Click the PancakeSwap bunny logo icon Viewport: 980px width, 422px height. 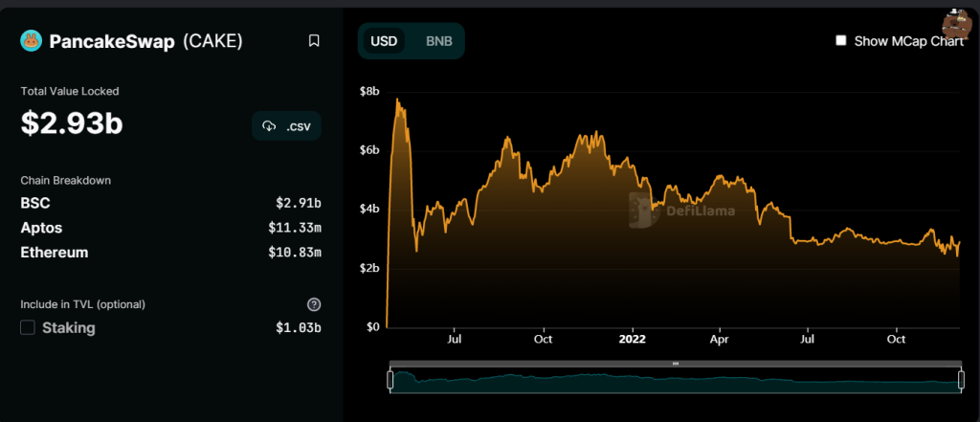[32, 41]
